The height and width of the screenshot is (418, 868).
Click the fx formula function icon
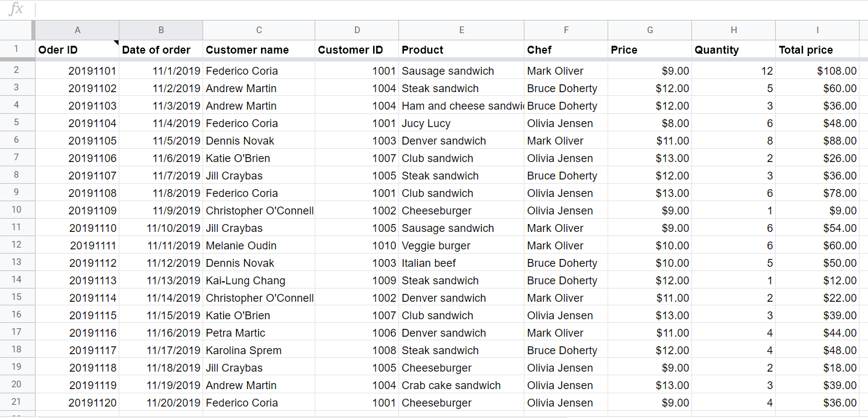click(x=16, y=9)
